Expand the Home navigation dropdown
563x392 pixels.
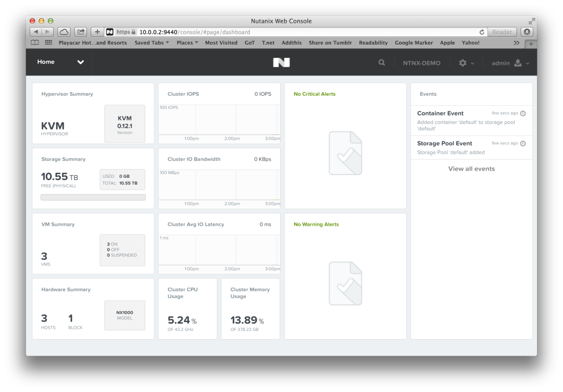(x=80, y=62)
